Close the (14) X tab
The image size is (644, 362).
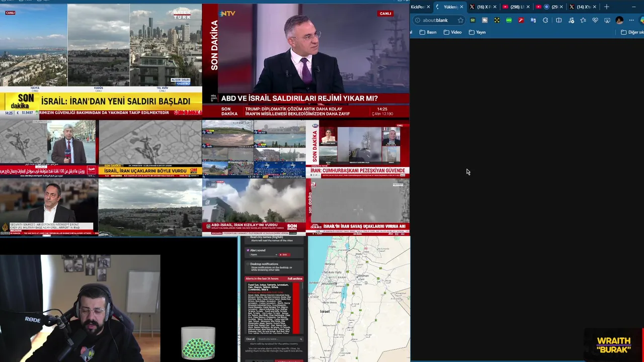tap(595, 7)
